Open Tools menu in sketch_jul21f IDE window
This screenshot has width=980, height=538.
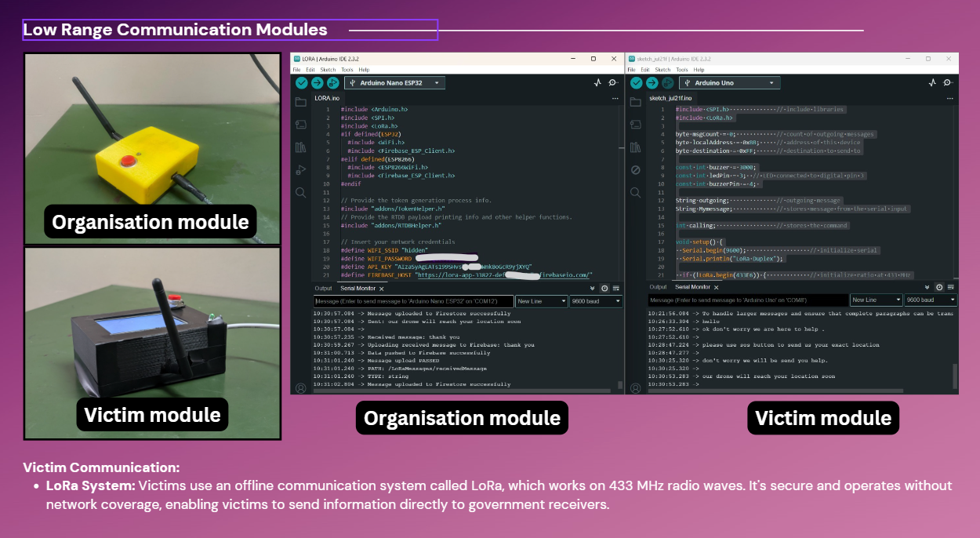pyautogui.click(x=682, y=70)
